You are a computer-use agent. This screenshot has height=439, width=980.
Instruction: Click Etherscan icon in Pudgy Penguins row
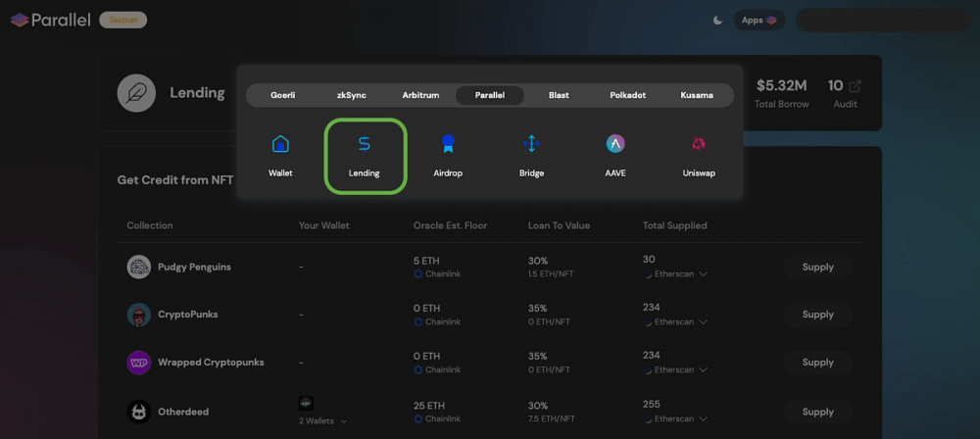648,274
